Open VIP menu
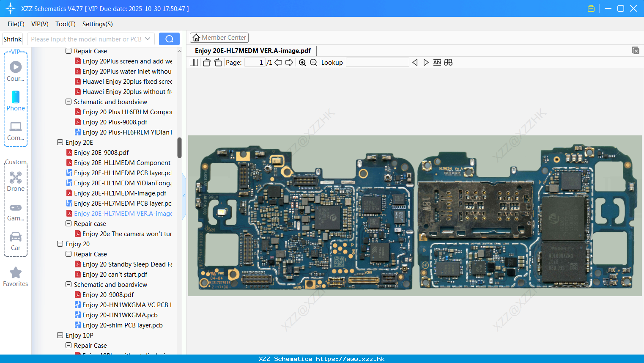This screenshot has height=363, width=644. pyautogui.click(x=40, y=24)
